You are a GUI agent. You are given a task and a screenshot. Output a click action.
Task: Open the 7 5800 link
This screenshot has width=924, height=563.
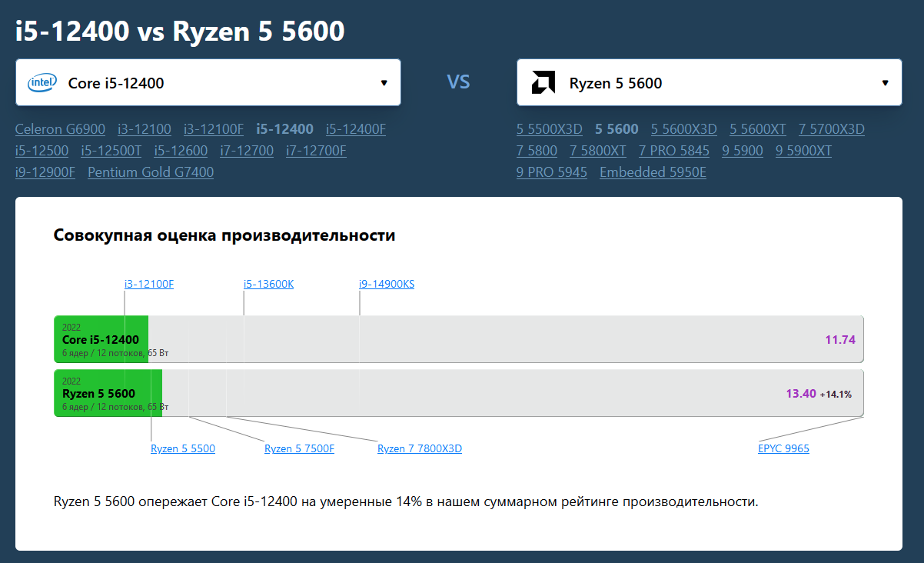click(x=537, y=151)
